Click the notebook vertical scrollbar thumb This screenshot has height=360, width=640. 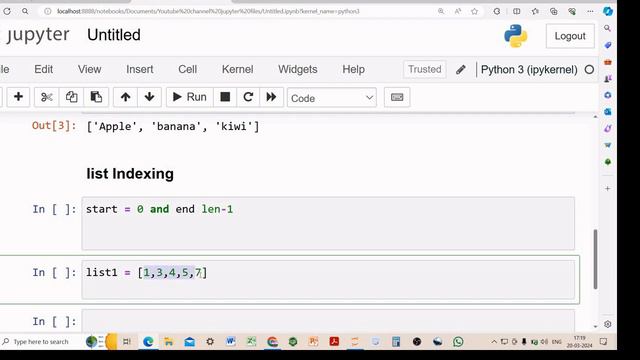595,259
